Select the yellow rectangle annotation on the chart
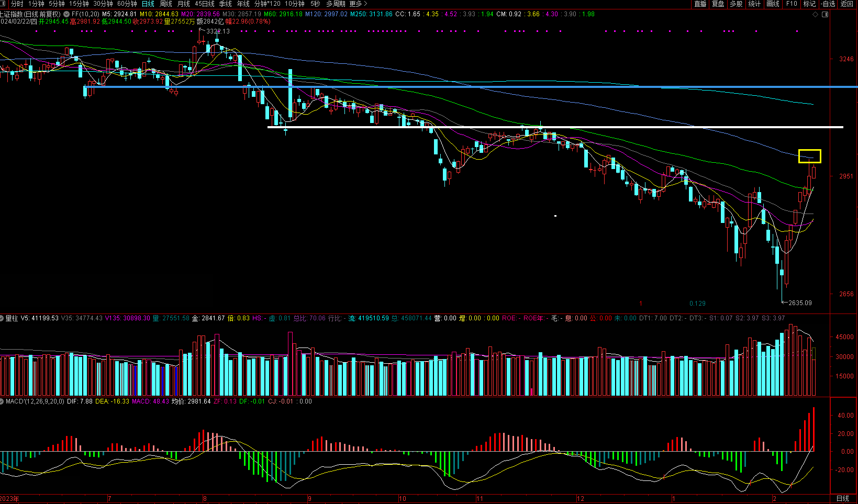Screen dimensions: 858x504 [809, 150]
